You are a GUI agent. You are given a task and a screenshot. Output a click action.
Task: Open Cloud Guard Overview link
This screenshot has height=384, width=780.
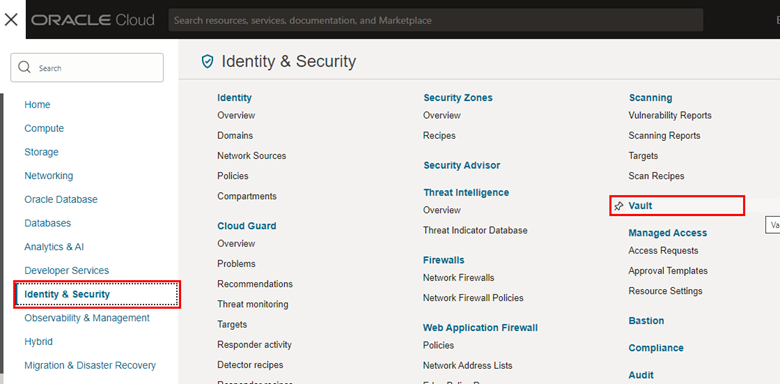[236, 243]
